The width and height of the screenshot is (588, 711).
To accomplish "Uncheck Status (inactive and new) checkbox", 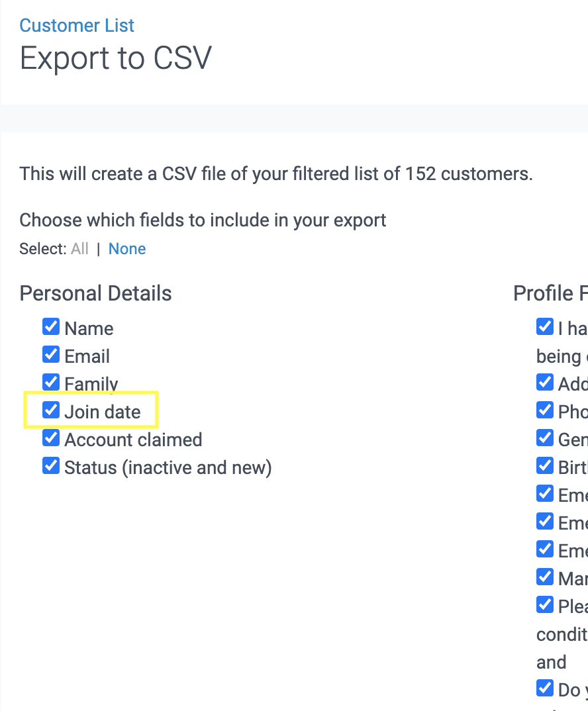I will click(x=51, y=466).
